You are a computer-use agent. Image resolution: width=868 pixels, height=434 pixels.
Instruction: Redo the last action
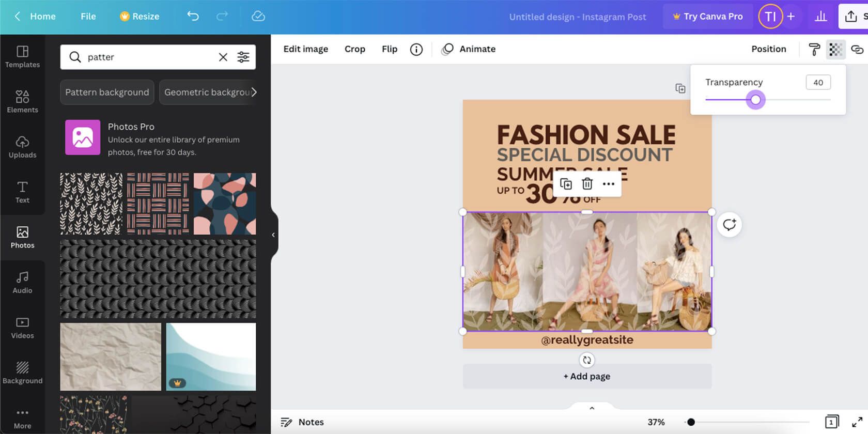coord(222,17)
